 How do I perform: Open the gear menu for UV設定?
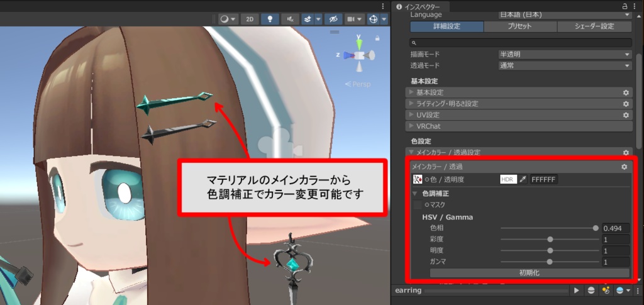pyautogui.click(x=626, y=115)
